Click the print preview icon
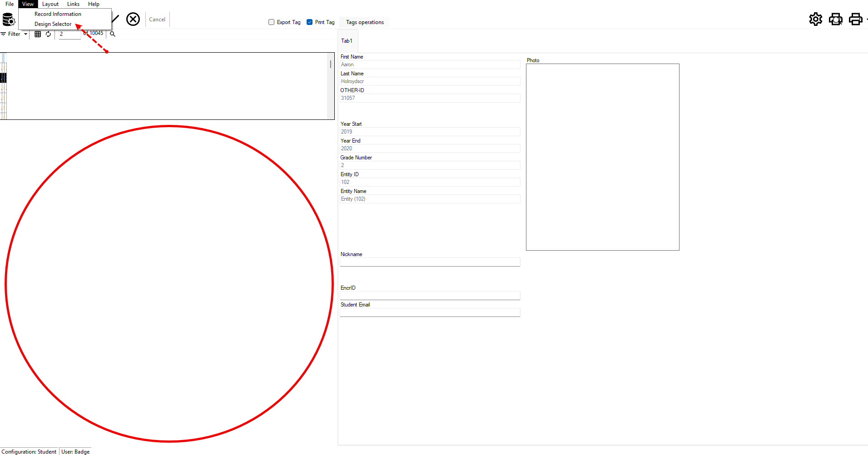The image size is (868, 455). click(x=836, y=19)
